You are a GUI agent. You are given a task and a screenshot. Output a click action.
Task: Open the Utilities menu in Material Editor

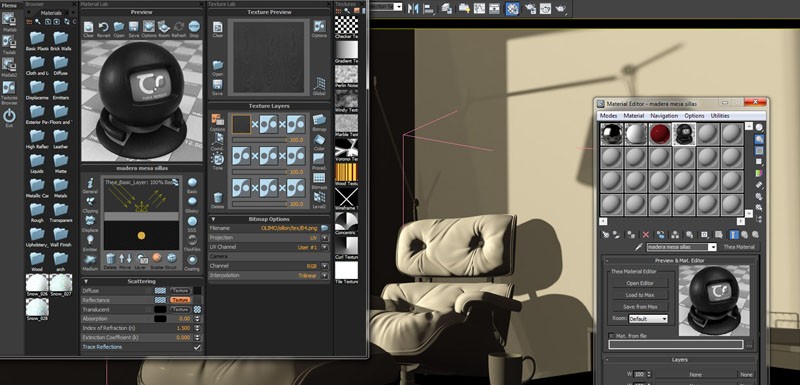[720, 116]
